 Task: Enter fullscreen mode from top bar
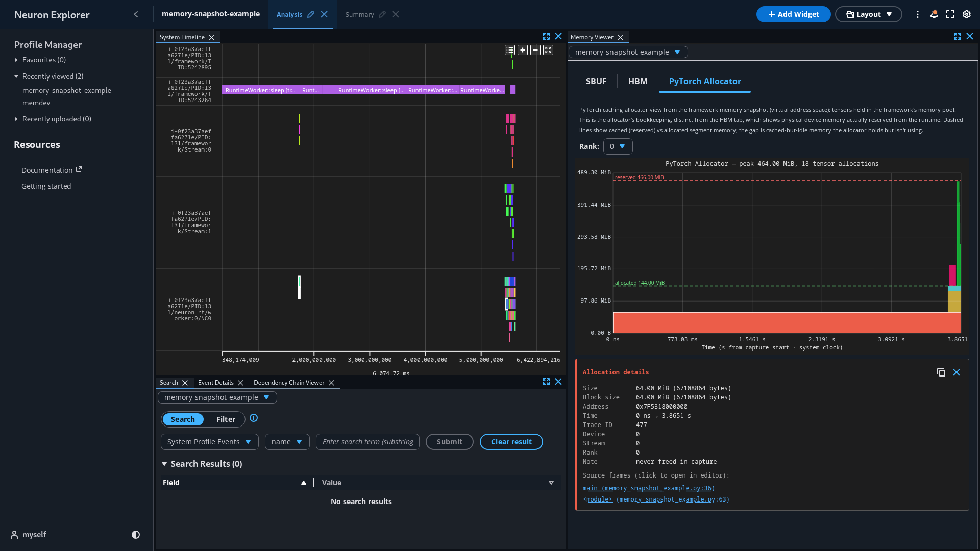[x=950, y=14]
